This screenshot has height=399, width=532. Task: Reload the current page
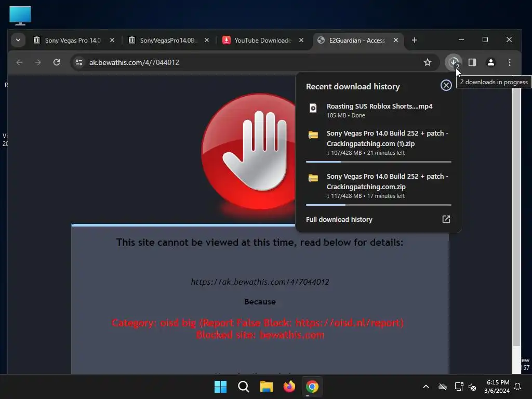[x=57, y=62]
